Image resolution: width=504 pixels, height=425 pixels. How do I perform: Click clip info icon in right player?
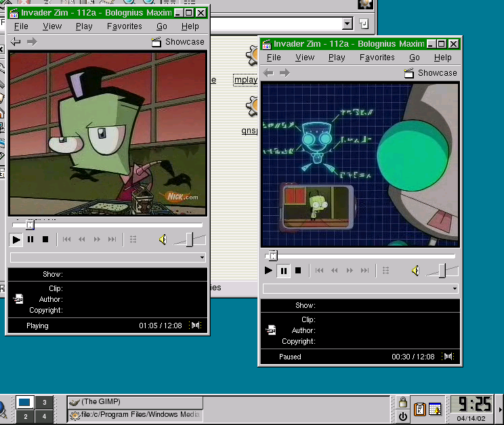coord(271,330)
